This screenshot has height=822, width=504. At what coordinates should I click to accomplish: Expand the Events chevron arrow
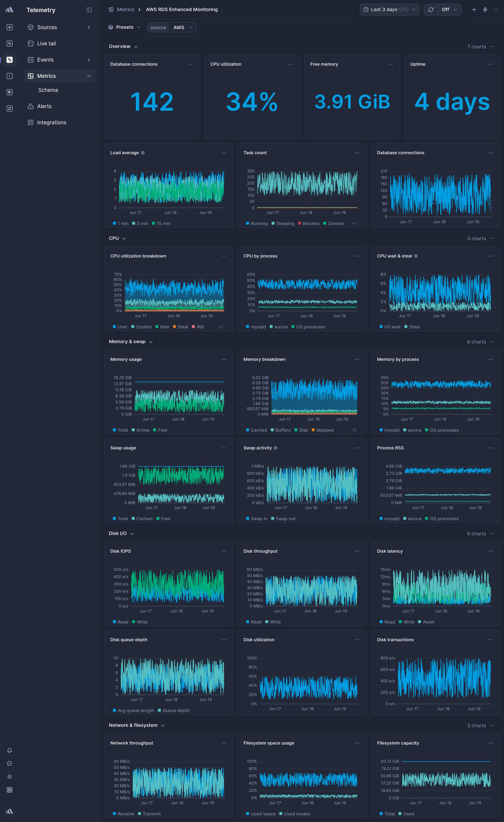pos(89,60)
